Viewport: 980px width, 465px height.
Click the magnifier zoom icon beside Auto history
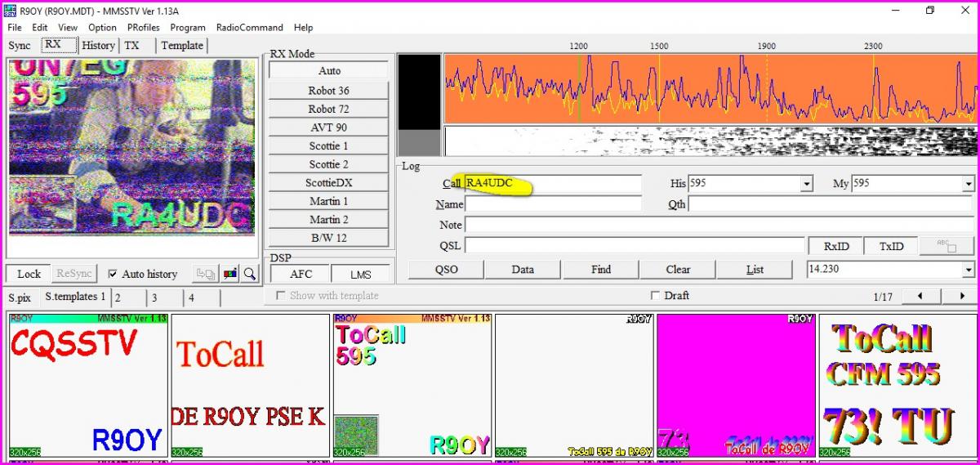(250, 275)
